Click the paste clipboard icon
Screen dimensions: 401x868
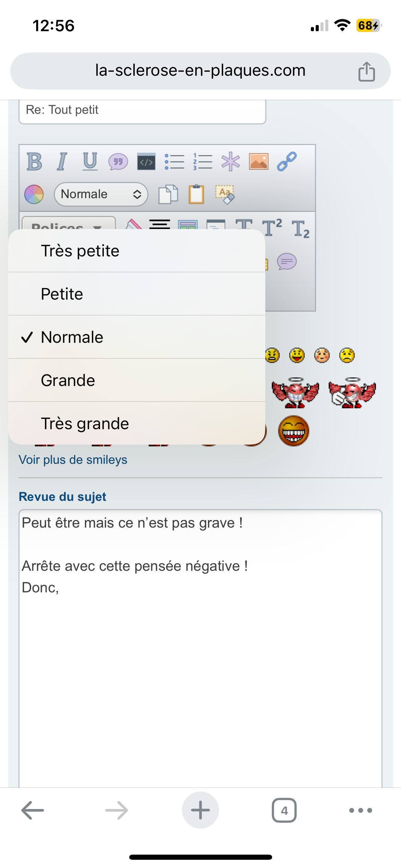pos(196,194)
